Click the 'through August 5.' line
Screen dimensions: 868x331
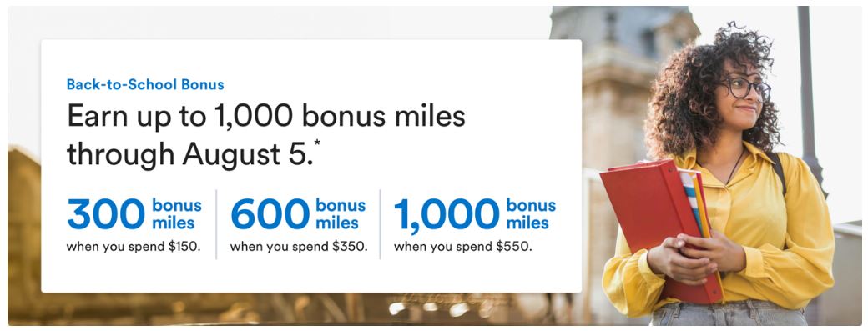pyautogui.click(x=189, y=155)
